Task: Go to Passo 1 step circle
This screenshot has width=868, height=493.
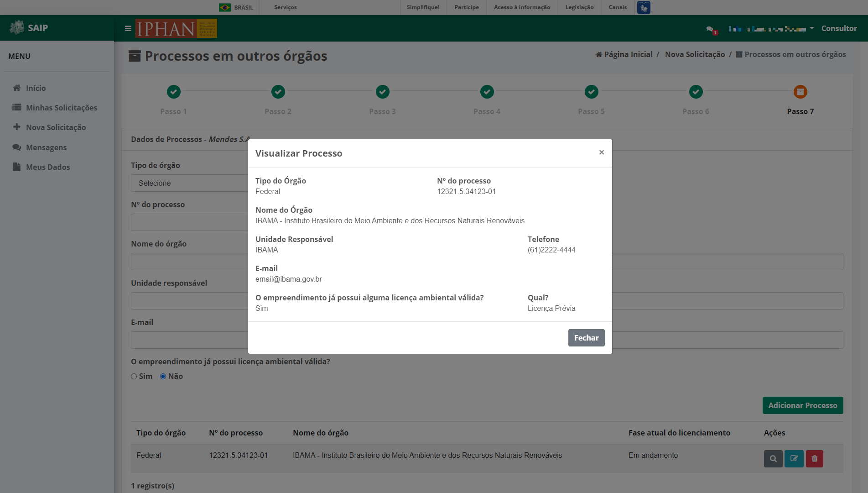Action: click(173, 92)
